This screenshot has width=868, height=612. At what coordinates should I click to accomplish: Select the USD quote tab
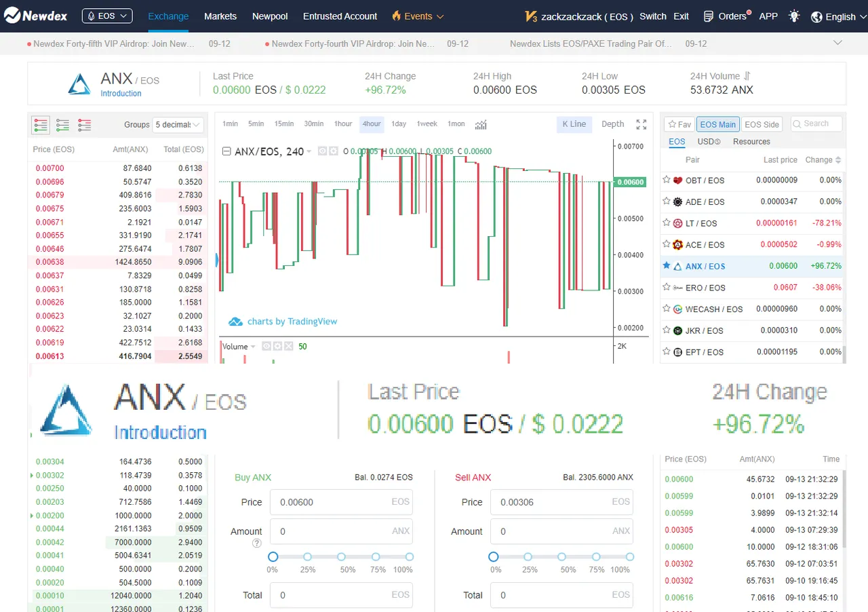coord(709,142)
